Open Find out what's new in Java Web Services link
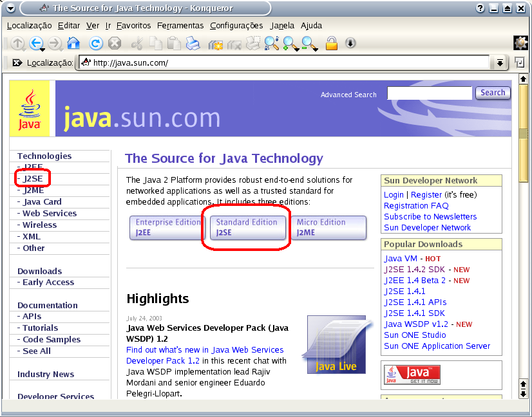 205,355
